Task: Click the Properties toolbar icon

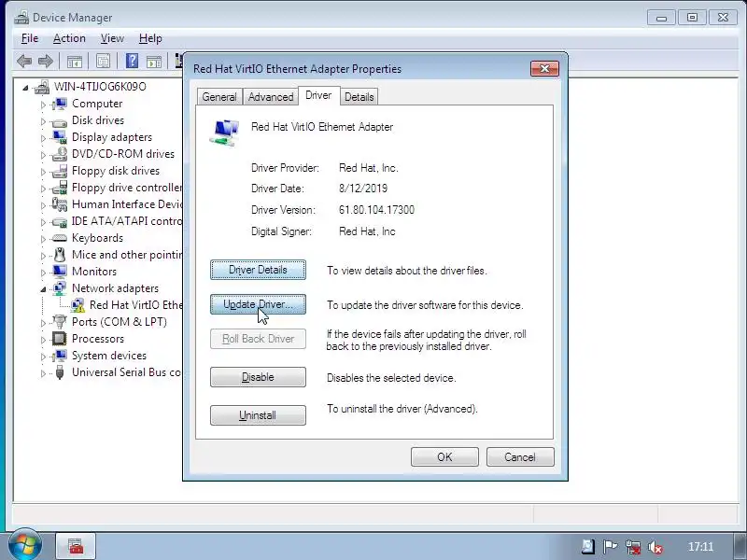Action: 104,61
